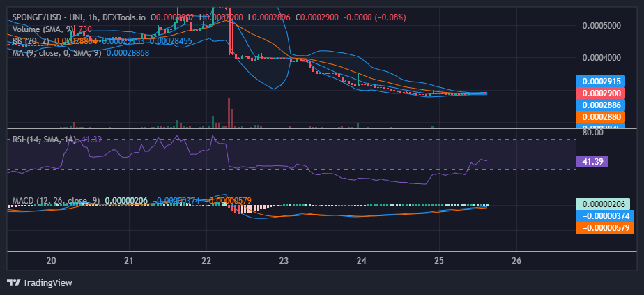The image size is (644, 295).
Task: Click the blue -0.00000374 MACD label
Action: click(x=605, y=215)
